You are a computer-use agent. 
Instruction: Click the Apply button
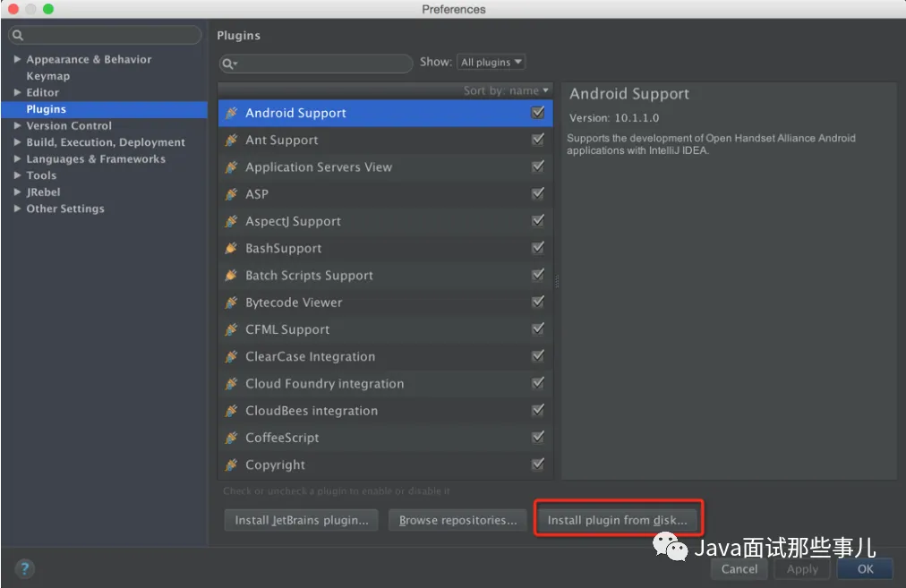802,569
